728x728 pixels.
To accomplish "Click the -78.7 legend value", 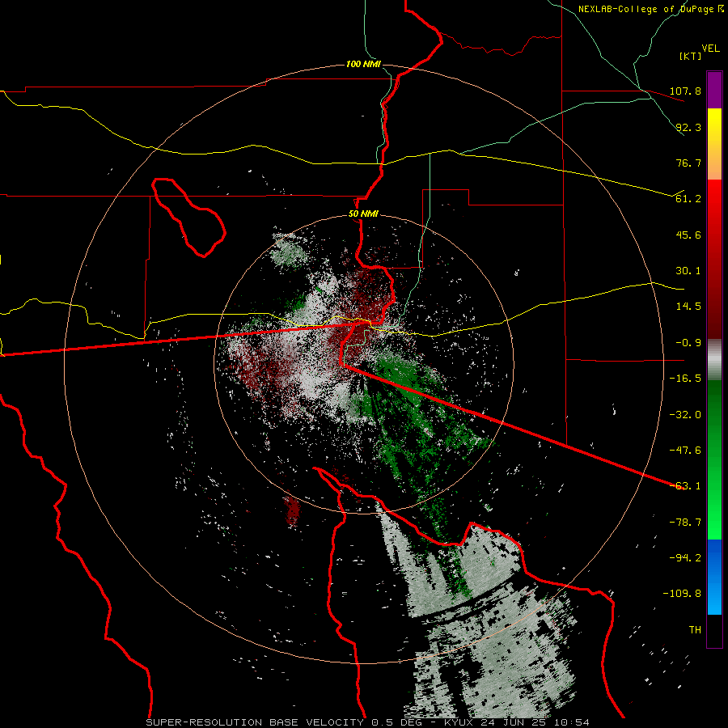I will click(685, 523).
